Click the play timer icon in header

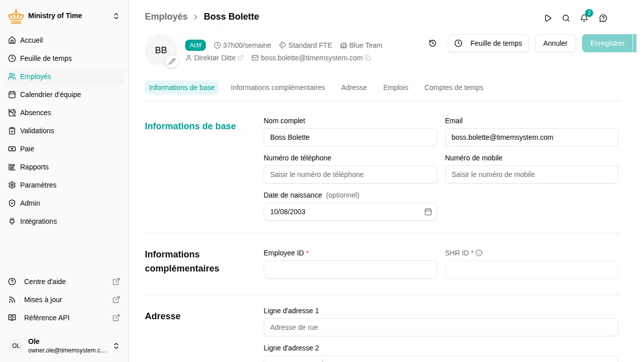click(x=548, y=18)
